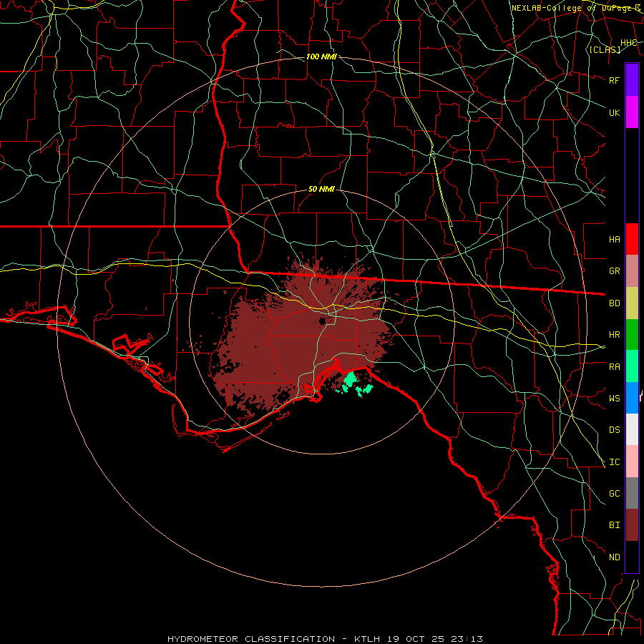Click the magenta UK legend color swatch
The image size is (644, 644).
point(632,112)
